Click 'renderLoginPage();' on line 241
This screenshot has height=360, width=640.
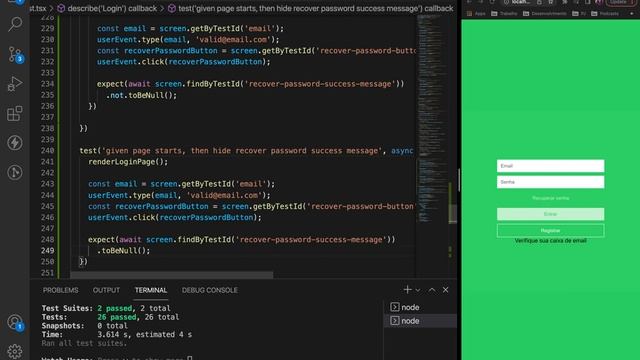point(128,162)
